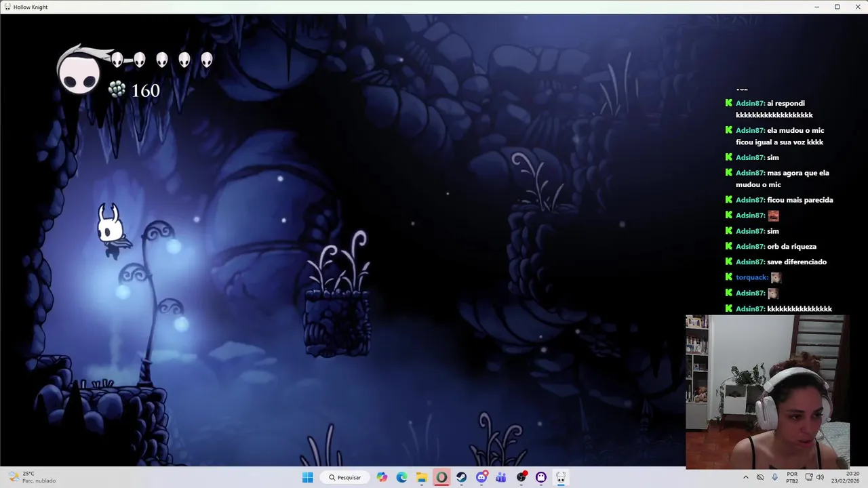The image size is (868, 488).
Task: Click chat message 'ela mudou o mic'
Action: pos(795,130)
